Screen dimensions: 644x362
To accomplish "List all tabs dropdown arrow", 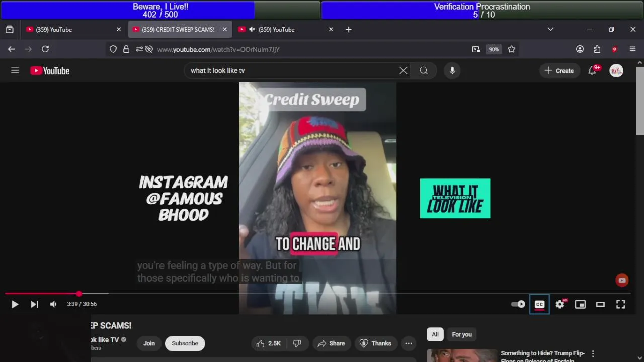I will click(550, 30).
